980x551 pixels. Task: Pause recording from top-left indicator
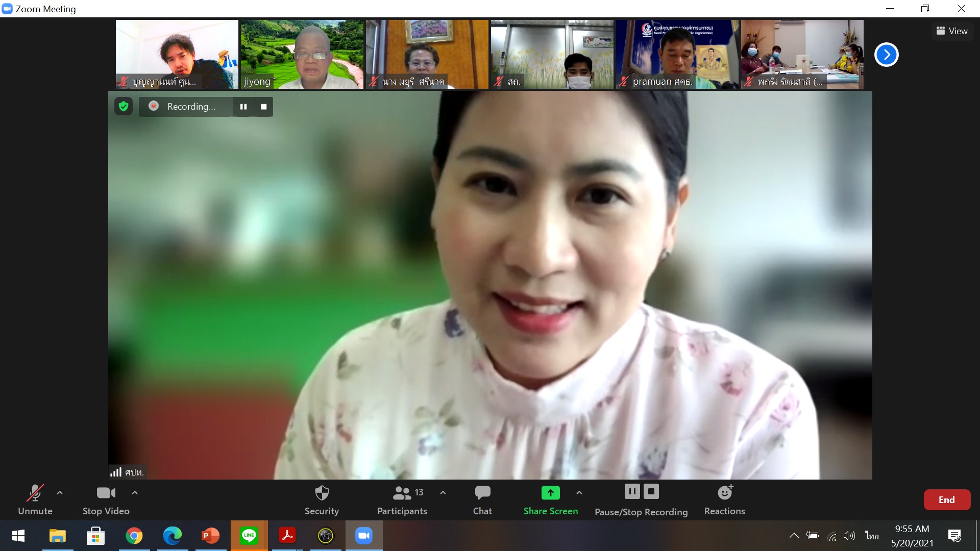coord(243,107)
